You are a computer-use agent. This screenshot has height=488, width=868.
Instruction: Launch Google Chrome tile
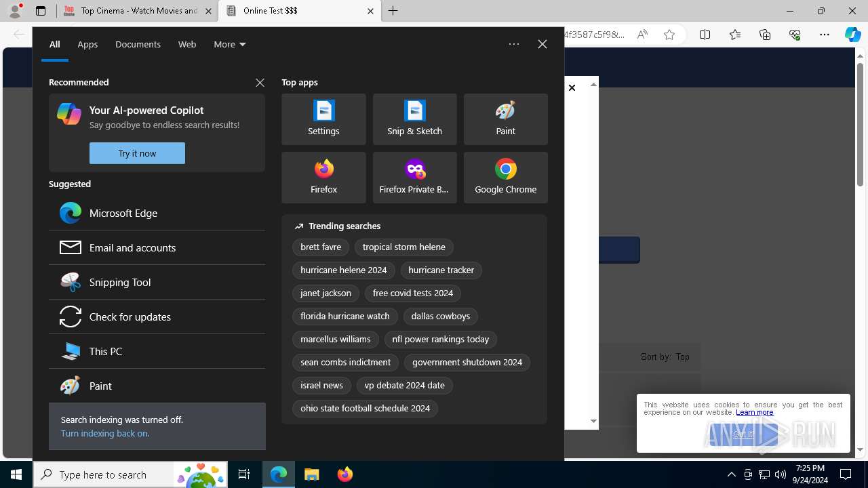point(505,178)
